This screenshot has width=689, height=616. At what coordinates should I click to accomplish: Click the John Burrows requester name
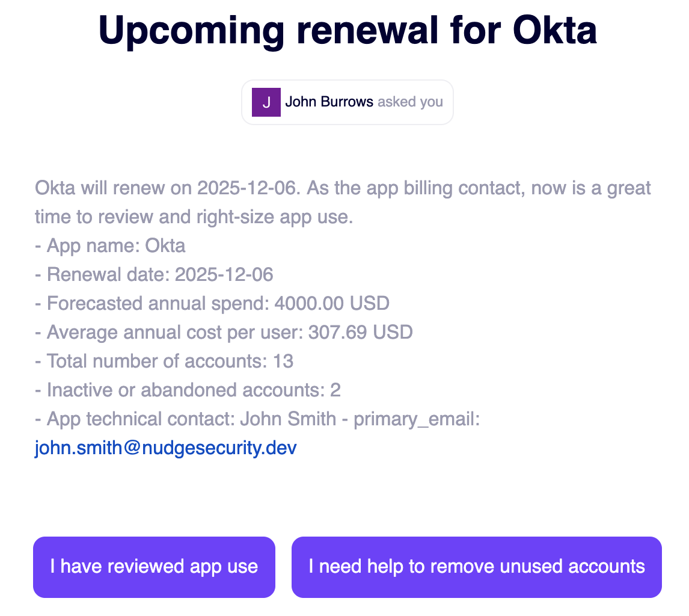pyautogui.click(x=329, y=102)
